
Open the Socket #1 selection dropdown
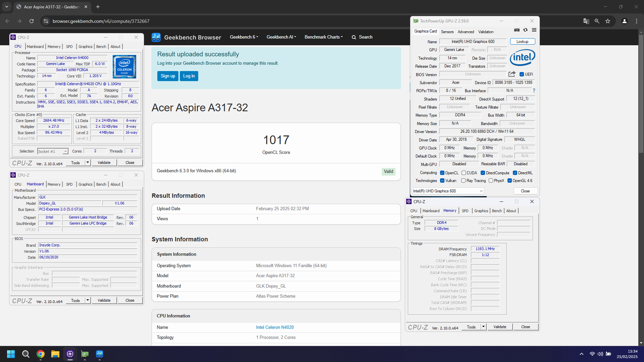(53, 152)
